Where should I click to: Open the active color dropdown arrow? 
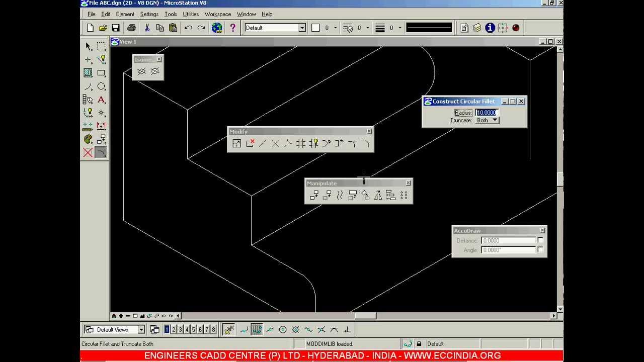click(x=336, y=28)
